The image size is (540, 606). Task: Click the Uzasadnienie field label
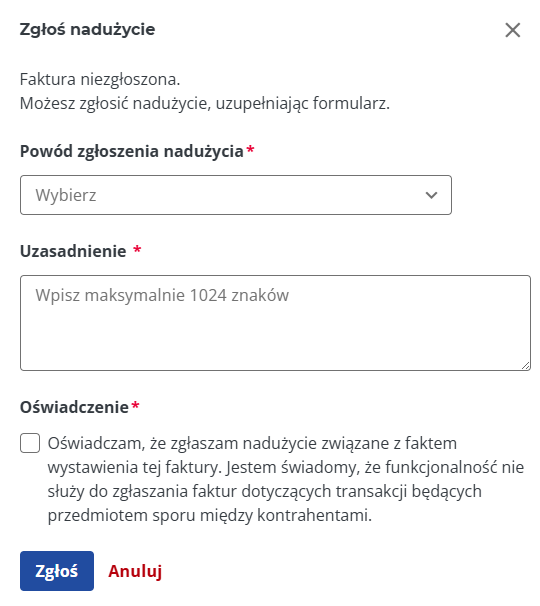click(x=73, y=251)
